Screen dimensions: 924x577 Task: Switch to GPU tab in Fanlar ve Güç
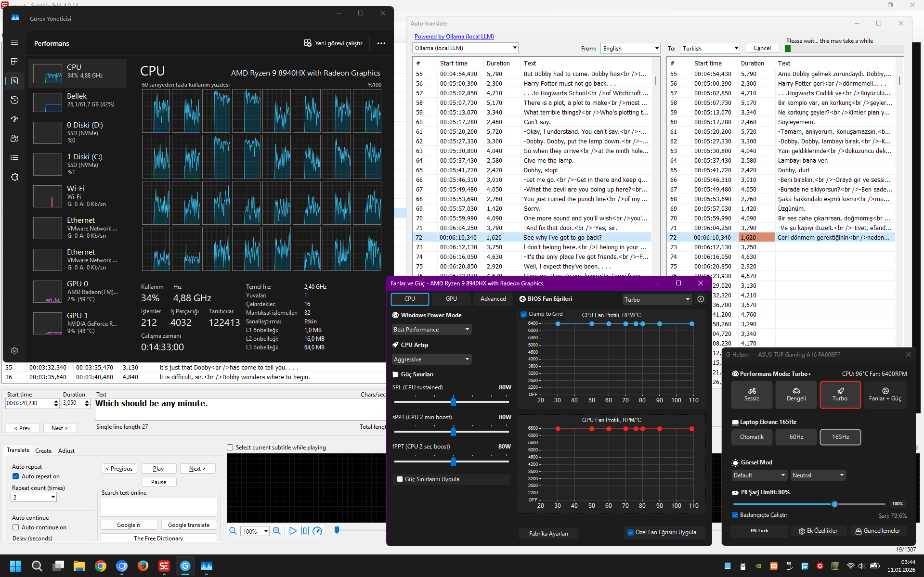[451, 299]
